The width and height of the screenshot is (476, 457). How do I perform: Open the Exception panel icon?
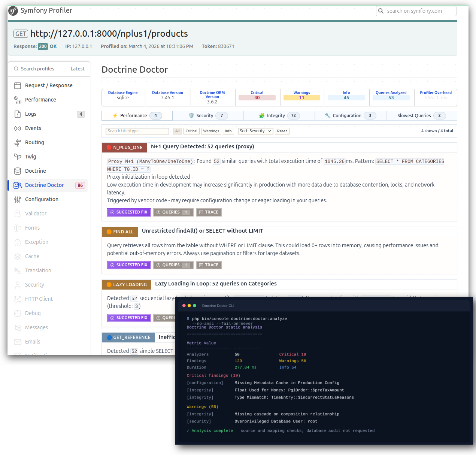tap(18, 242)
